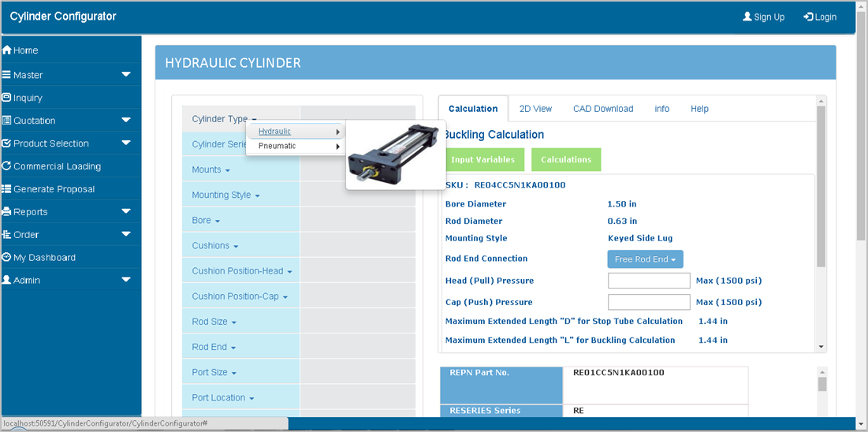Image resolution: width=868 pixels, height=432 pixels.
Task: Open the Mounts dropdown
Action: (x=211, y=169)
